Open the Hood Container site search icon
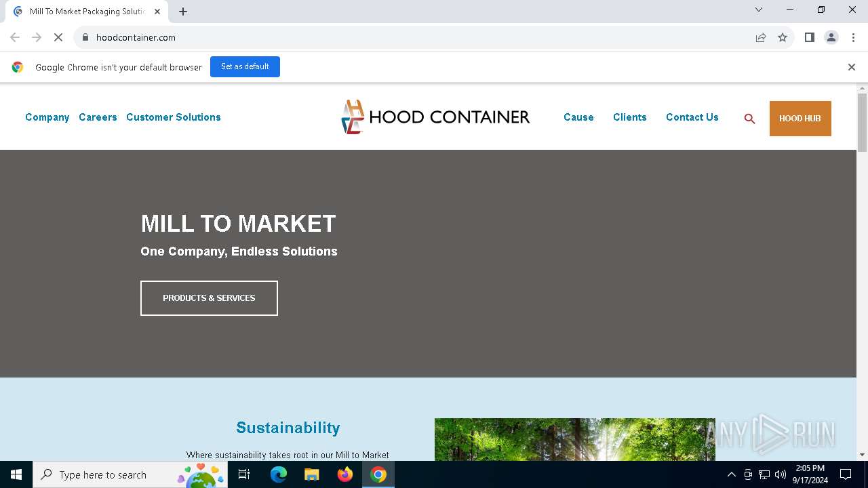 (x=749, y=119)
